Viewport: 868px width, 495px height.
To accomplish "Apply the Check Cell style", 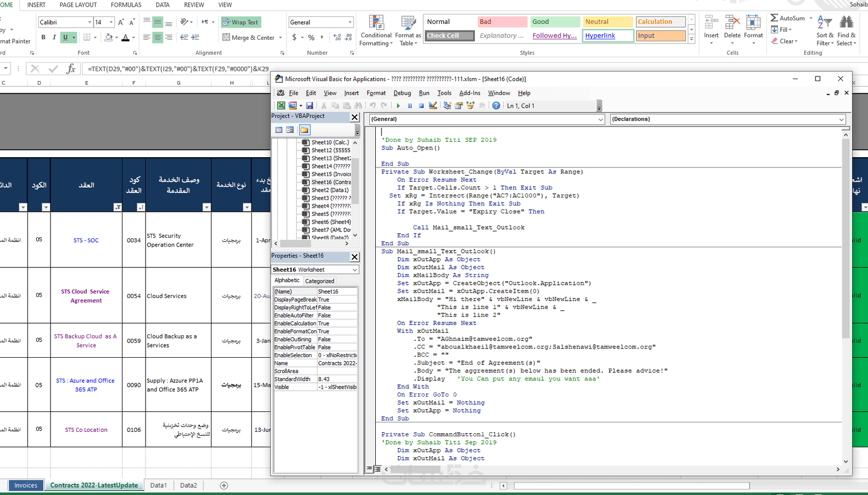I will pyautogui.click(x=449, y=36).
